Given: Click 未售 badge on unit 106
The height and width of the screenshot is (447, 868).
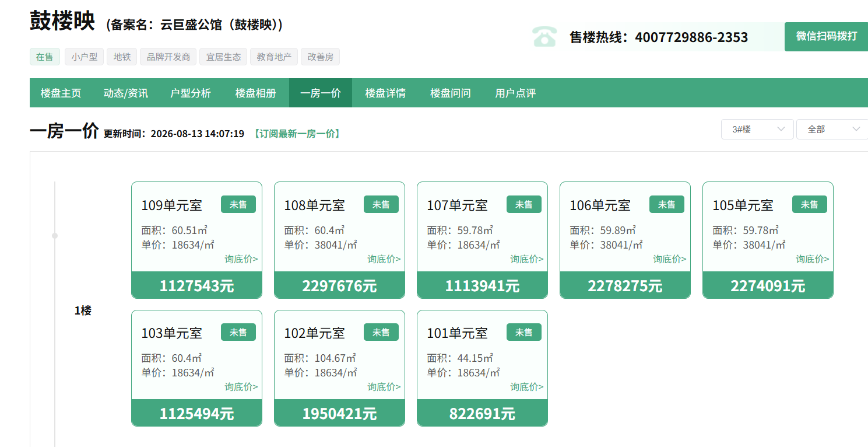Looking at the screenshot, I should (x=667, y=204).
